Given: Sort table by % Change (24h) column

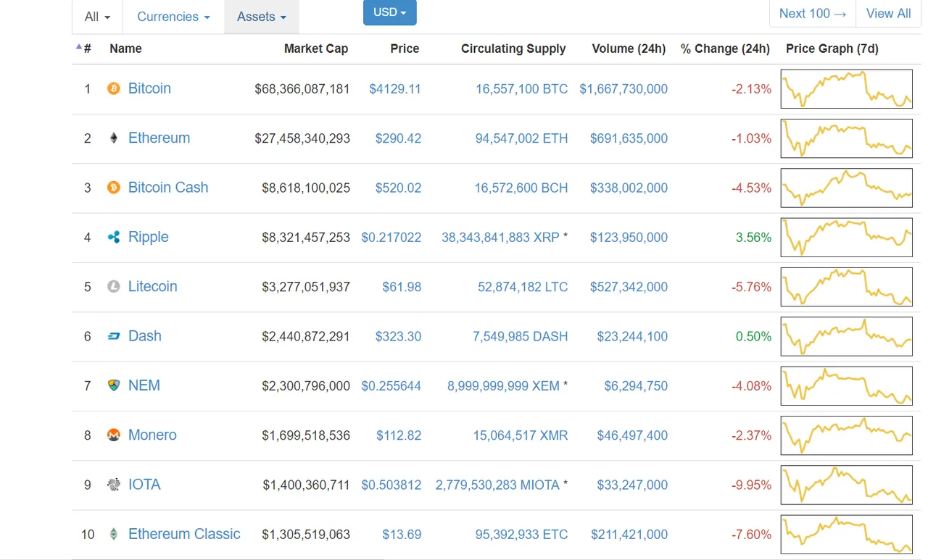Looking at the screenshot, I should pyautogui.click(x=725, y=49).
